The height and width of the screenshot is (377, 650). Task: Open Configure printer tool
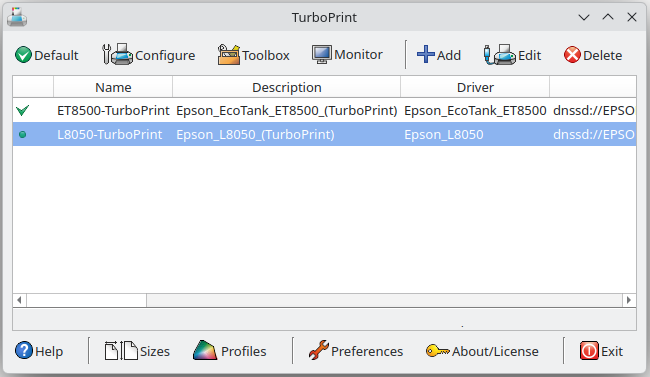pyautogui.click(x=148, y=55)
